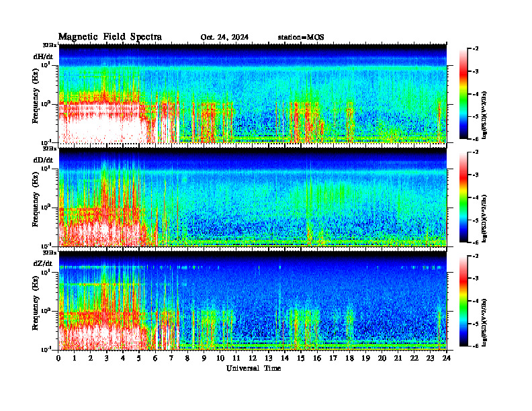Click hour tick label "3" on time axis
The image size is (532, 411).
coord(107,358)
